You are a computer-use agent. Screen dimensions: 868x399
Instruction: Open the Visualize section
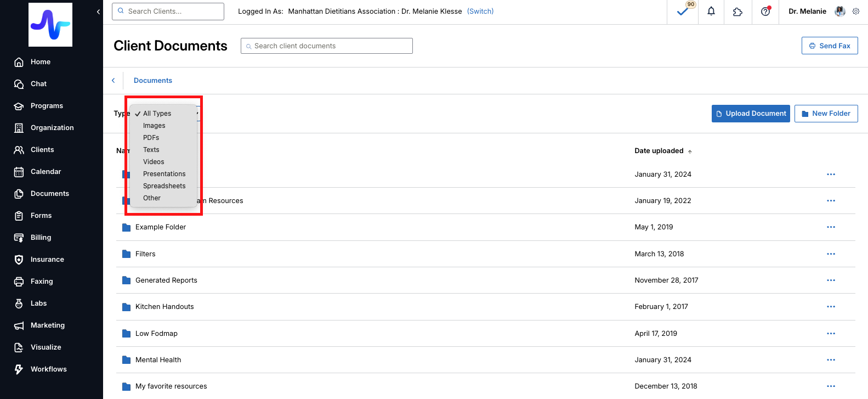click(46, 347)
